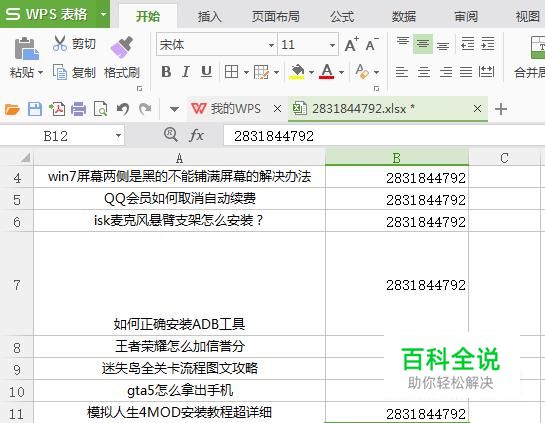
Task: Justify text alignment icon
Action: click(466, 72)
